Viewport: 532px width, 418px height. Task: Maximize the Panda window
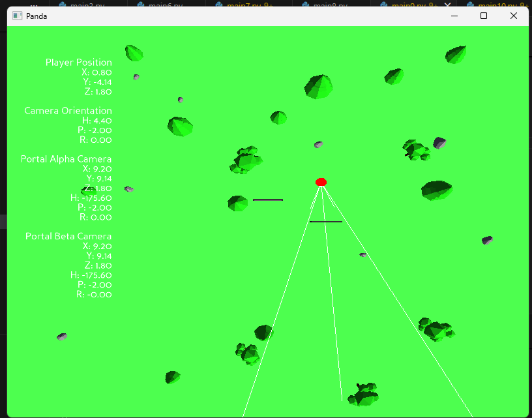(484, 16)
